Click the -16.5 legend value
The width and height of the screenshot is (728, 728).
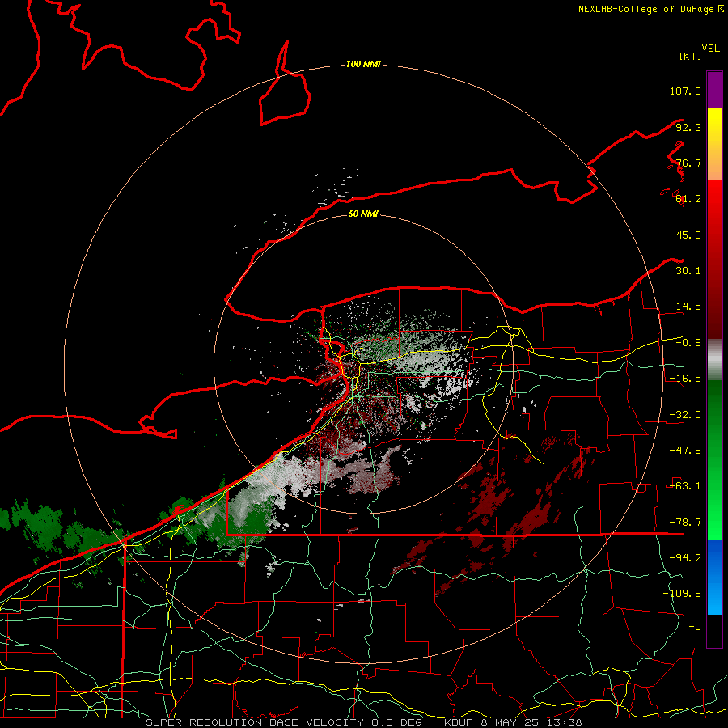[685, 379]
